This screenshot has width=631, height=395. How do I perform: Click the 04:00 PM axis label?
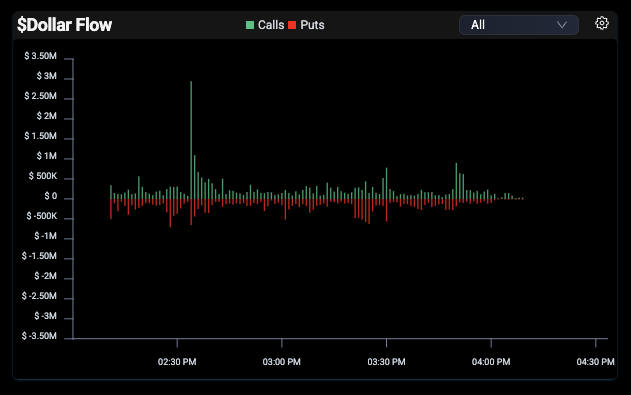pos(491,362)
